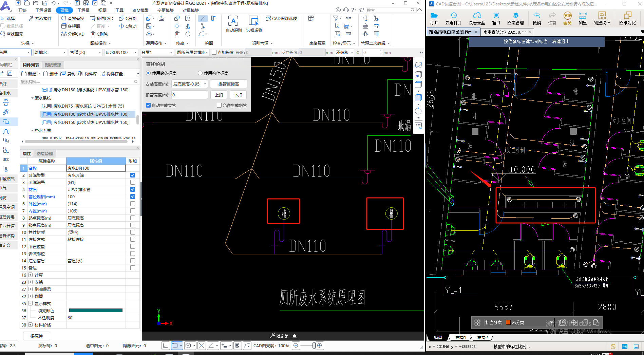Screen dimensions: 644x355
Task: Click 新建 new component button
Action: pos(29,74)
